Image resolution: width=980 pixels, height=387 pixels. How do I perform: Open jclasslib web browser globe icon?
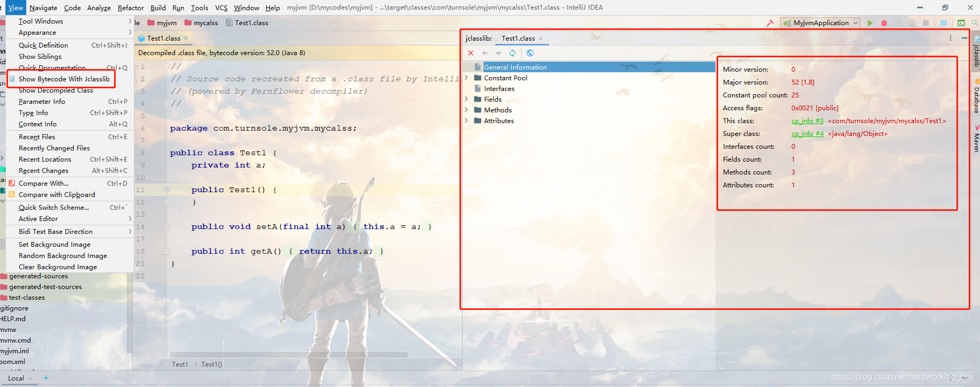click(x=530, y=53)
